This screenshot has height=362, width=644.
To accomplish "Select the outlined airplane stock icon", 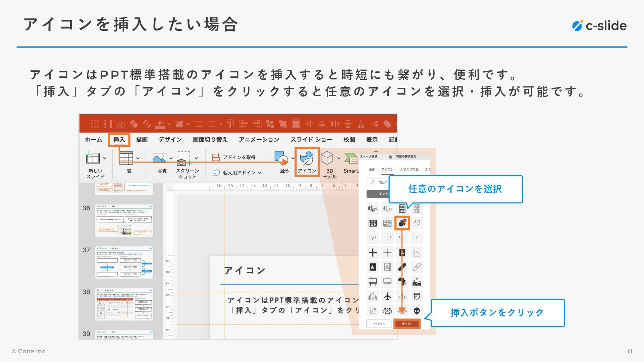I will coord(402,296).
